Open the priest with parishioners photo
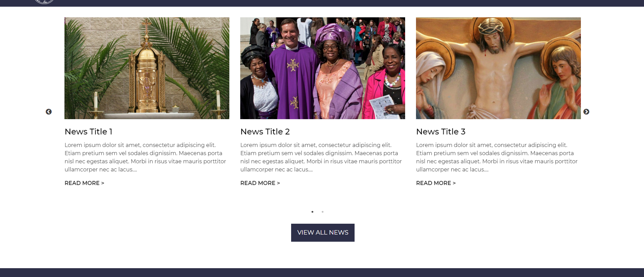The height and width of the screenshot is (277, 644). (x=323, y=68)
